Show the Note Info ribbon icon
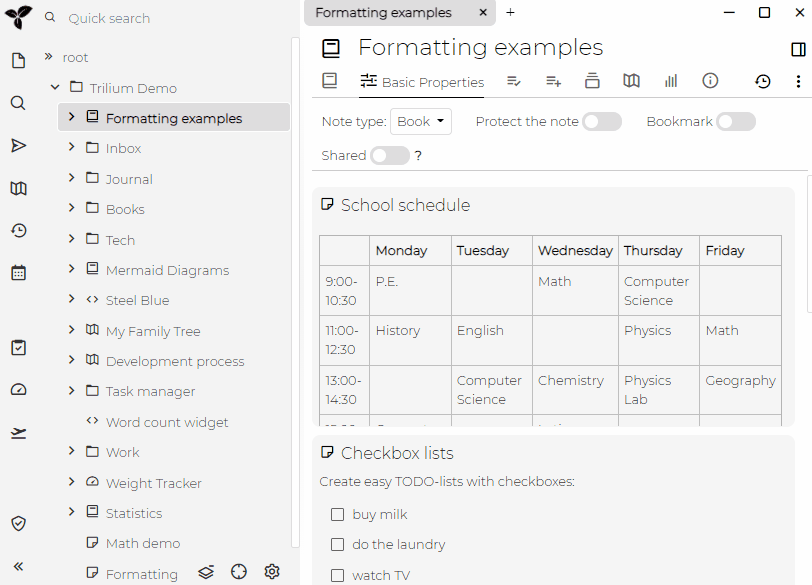812x585 pixels. click(x=710, y=81)
